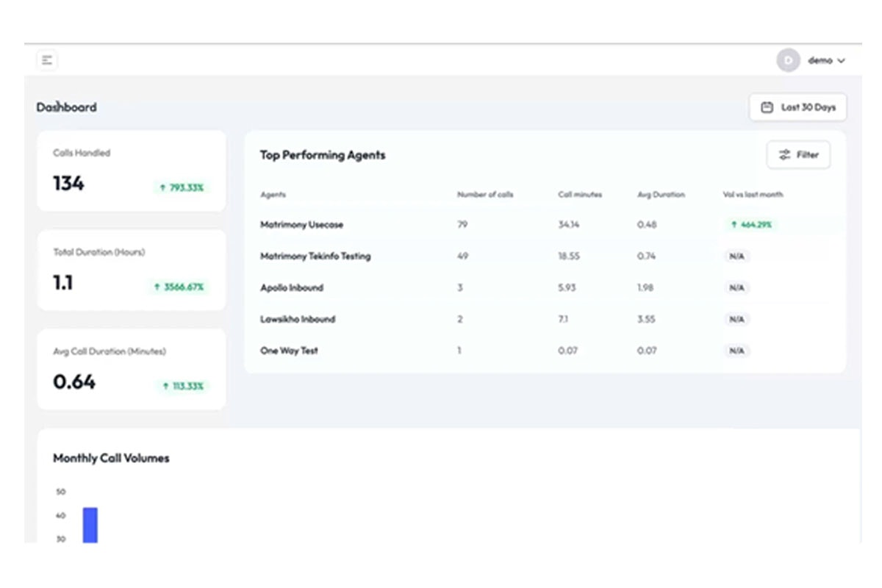882x588 pixels.
Task: Click the 793.33% badge on Calls Handled
Action: click(183, 187)
